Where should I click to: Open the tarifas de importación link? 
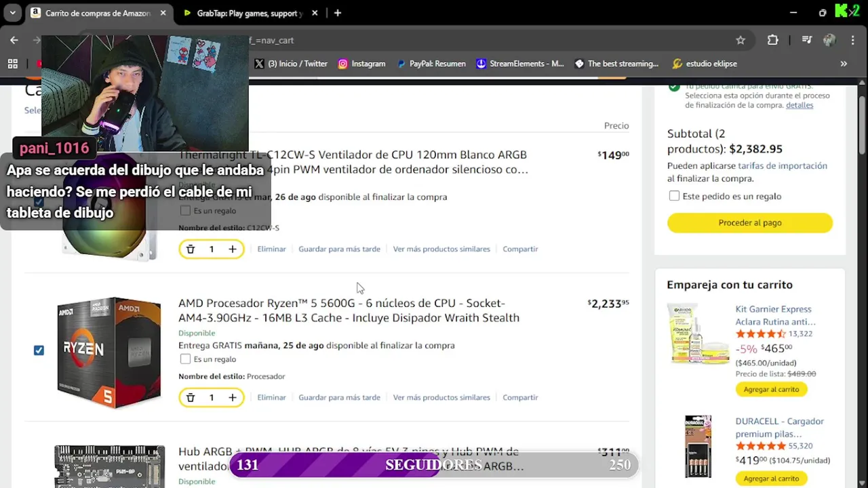783,166
